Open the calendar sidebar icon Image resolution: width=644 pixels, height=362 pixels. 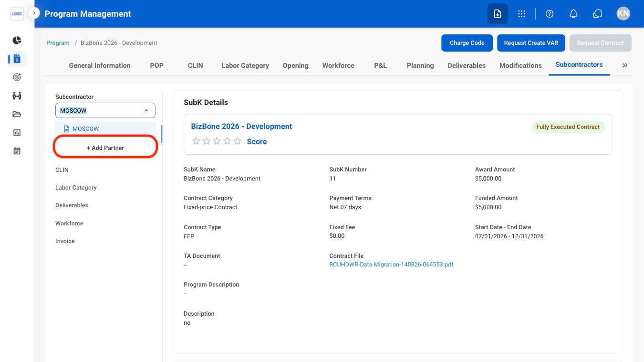pyautogui.click(x=17, y=151)
